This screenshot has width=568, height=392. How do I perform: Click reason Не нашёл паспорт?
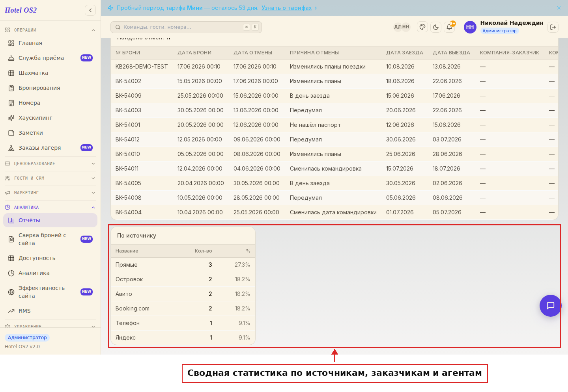(x=315, y=125)
